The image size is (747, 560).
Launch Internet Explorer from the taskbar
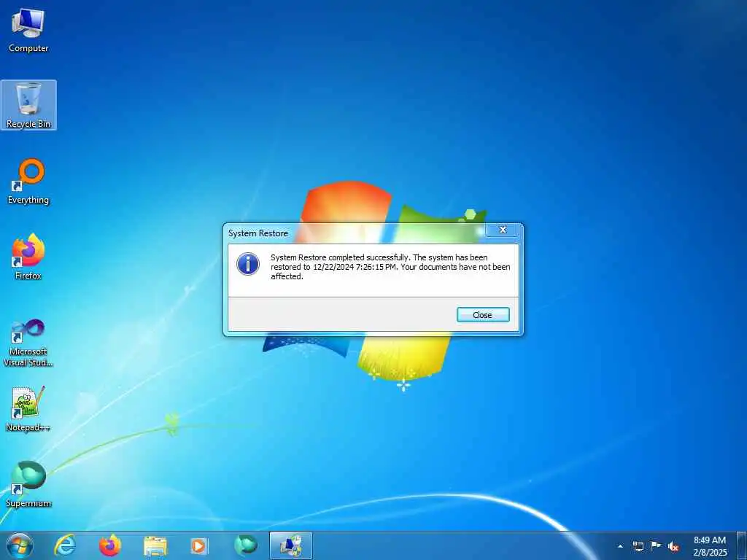click(65, 545)
